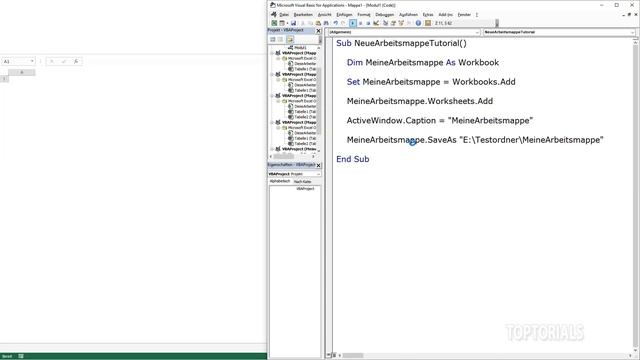Click the View Microsoft Excel toolbar icon
Image resolution: width=640 pixels, height=360 pixels.
click(x=274, y=23)
